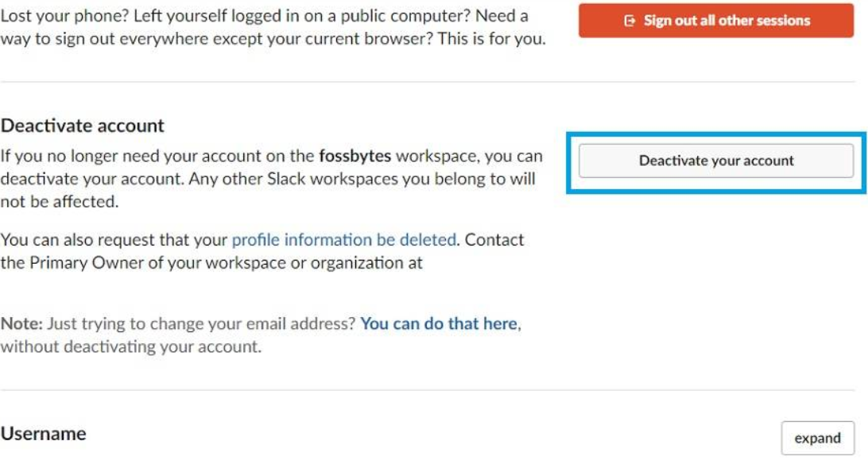
Task: Click the Any other Slack workspaces sentence
Action: click(268, 191)
